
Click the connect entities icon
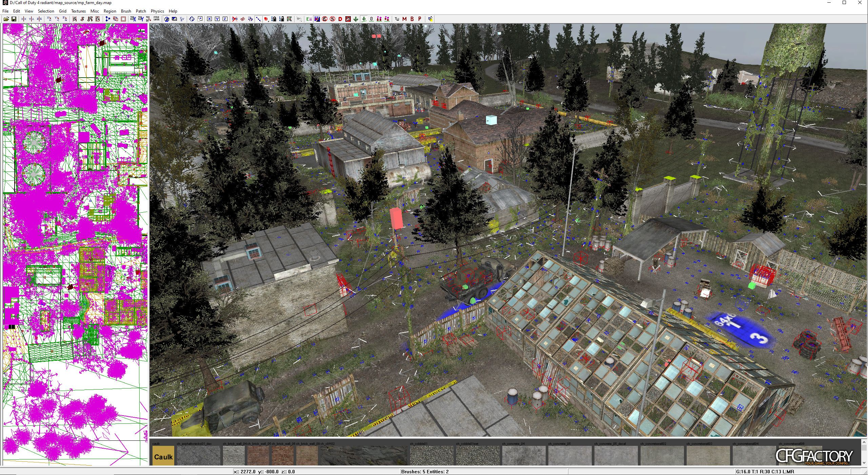point(108,19)
